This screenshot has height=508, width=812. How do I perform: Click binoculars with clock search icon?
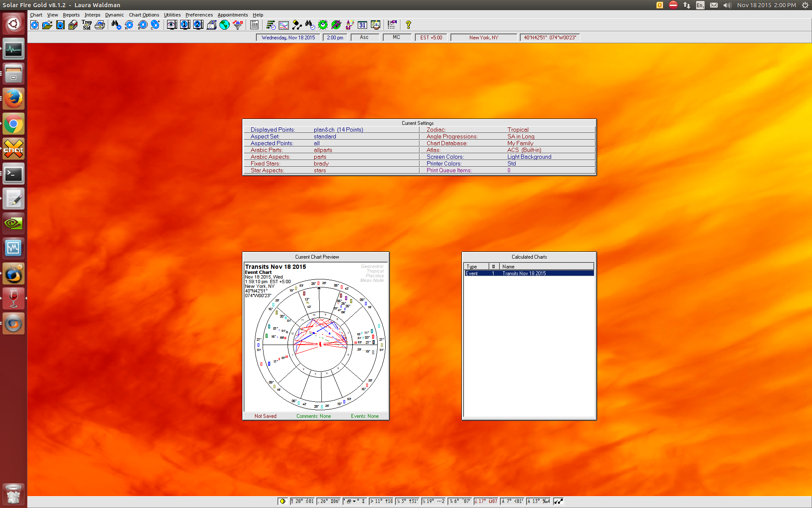click(310, 25)
